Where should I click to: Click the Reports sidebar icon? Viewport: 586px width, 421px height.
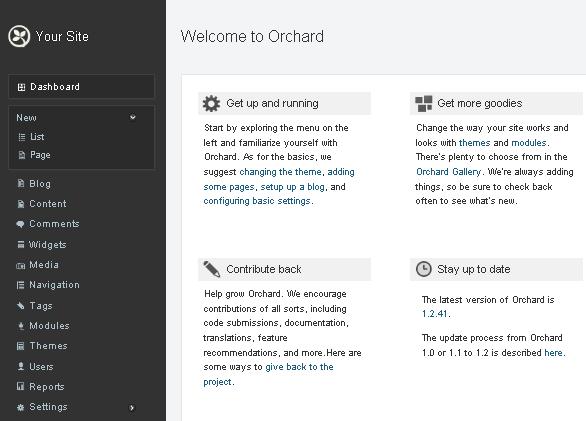point(21,386)
